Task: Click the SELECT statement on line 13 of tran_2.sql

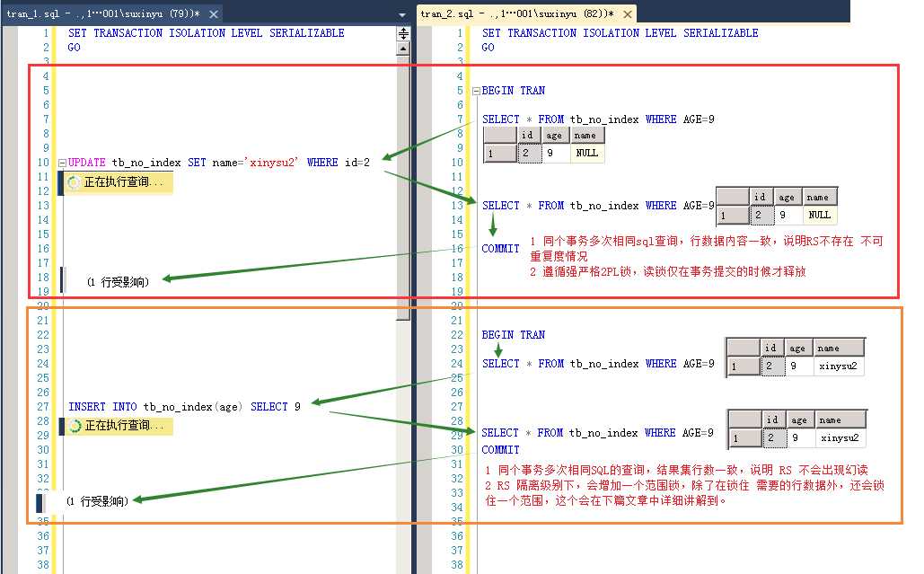Action: coord(598,206)
